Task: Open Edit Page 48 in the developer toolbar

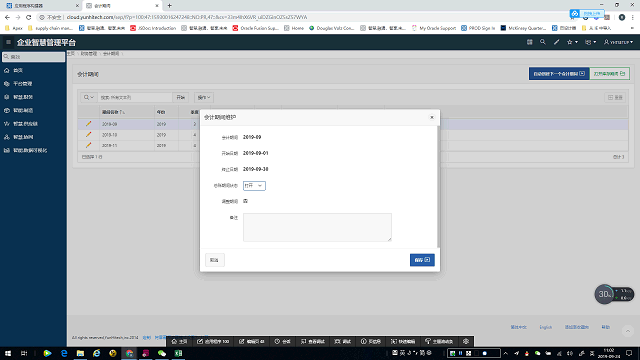Action: [x=252, y=341]
